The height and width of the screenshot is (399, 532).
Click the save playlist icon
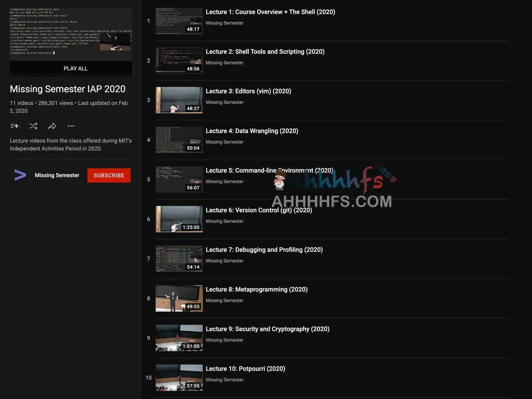(14, 126)
